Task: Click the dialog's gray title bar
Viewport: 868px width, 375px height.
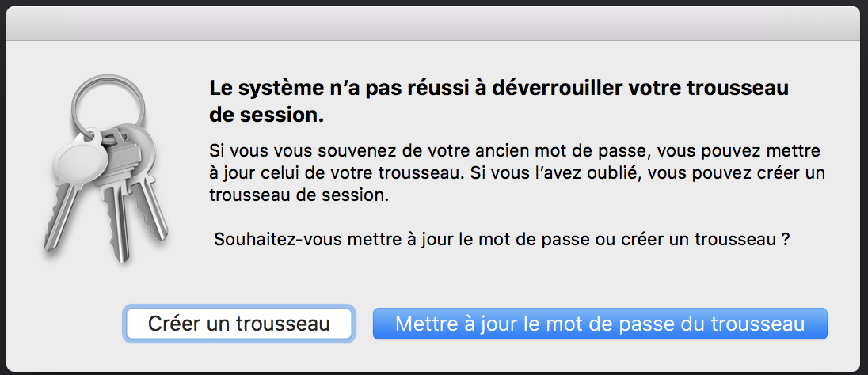Action: point(433,23)
